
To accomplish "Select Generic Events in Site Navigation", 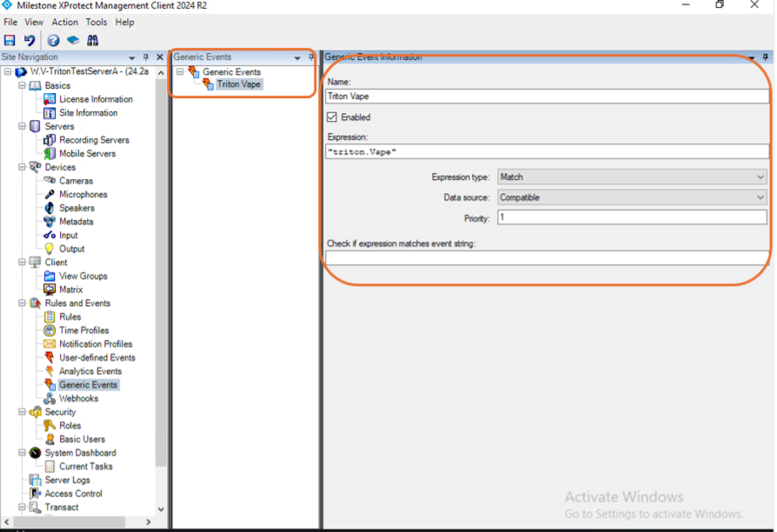I will (x=88, y=385).
